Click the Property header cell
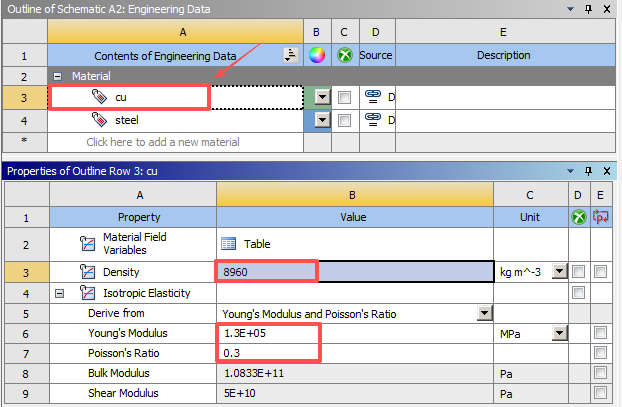 coord(133,217)
